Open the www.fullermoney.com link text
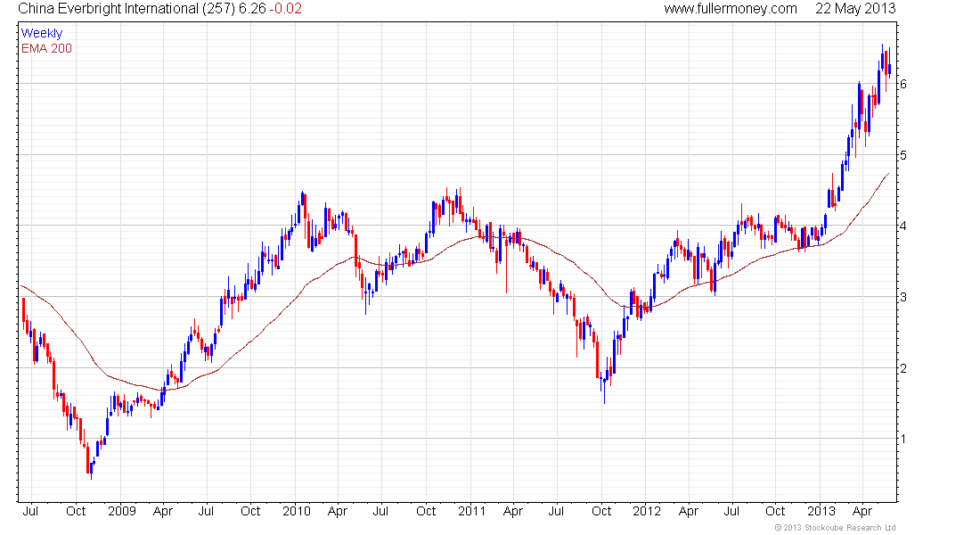Screen dimensions: 980x535 [x=730, y=9]
